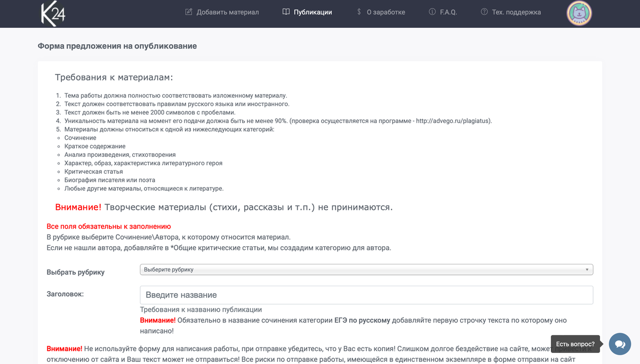
Task: Click the item Любые другие материалы
Action: (144, 189)
